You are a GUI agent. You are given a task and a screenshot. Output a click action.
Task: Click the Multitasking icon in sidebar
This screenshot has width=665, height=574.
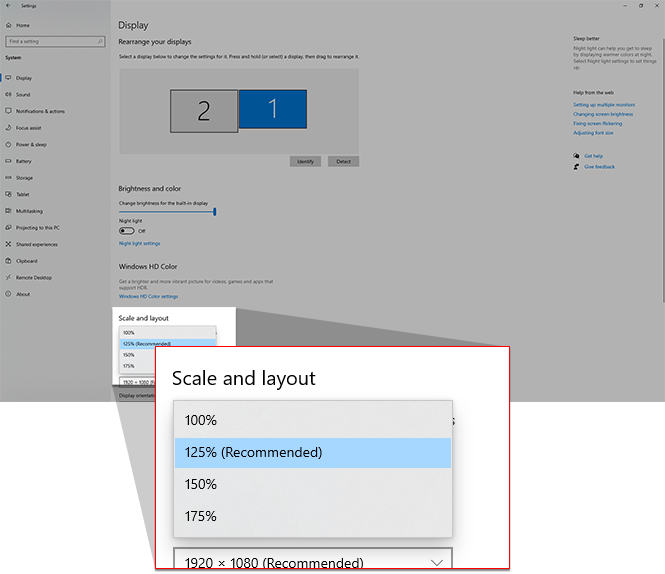click(8, 210)
